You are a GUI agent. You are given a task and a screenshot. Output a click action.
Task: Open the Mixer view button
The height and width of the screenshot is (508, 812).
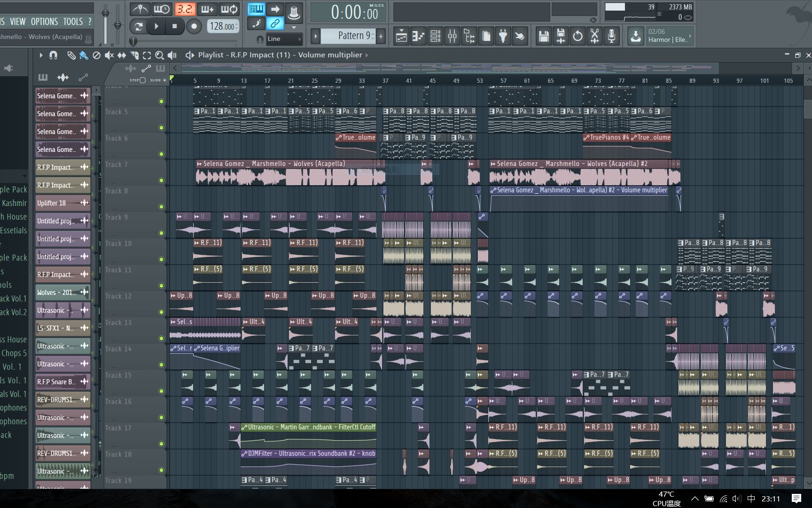click(x=452, y=36)
